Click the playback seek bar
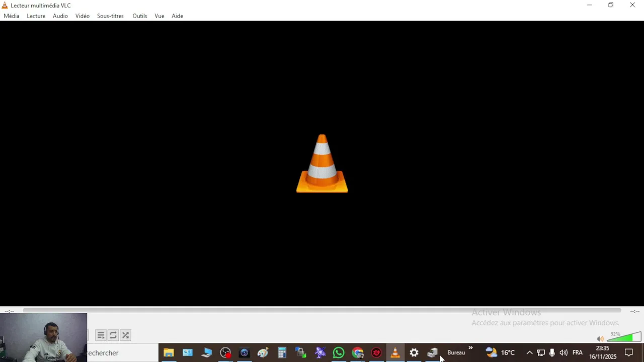644x362 pixels. pyautogui.click(x=322, y=311)
